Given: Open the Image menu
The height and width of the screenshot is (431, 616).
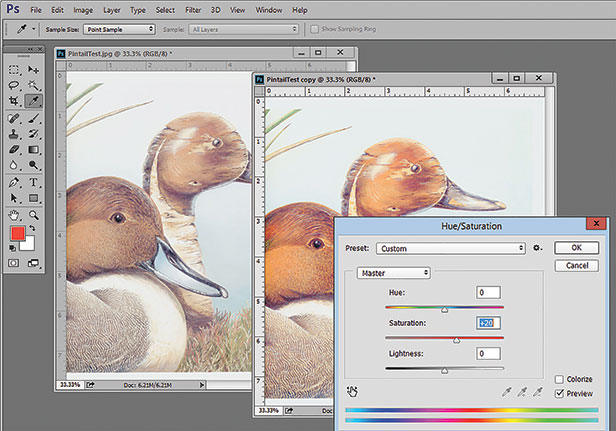Looking at the screenshot, I should point(83,10).
